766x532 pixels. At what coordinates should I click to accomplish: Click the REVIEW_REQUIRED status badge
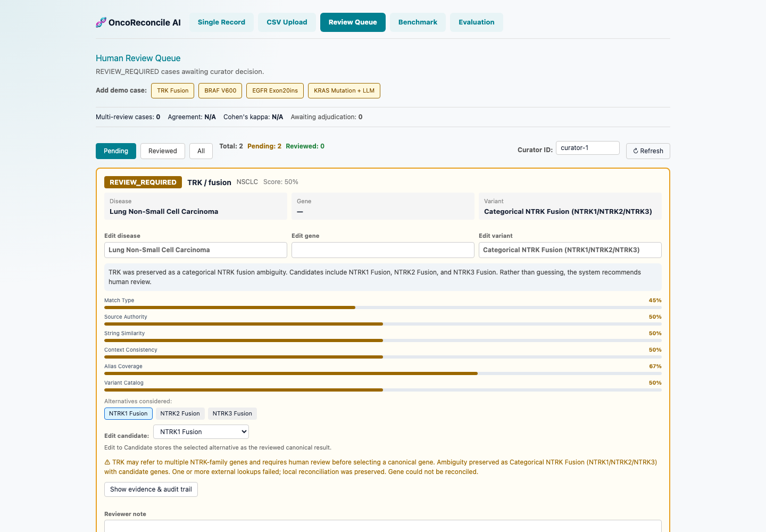pos(143,182)
